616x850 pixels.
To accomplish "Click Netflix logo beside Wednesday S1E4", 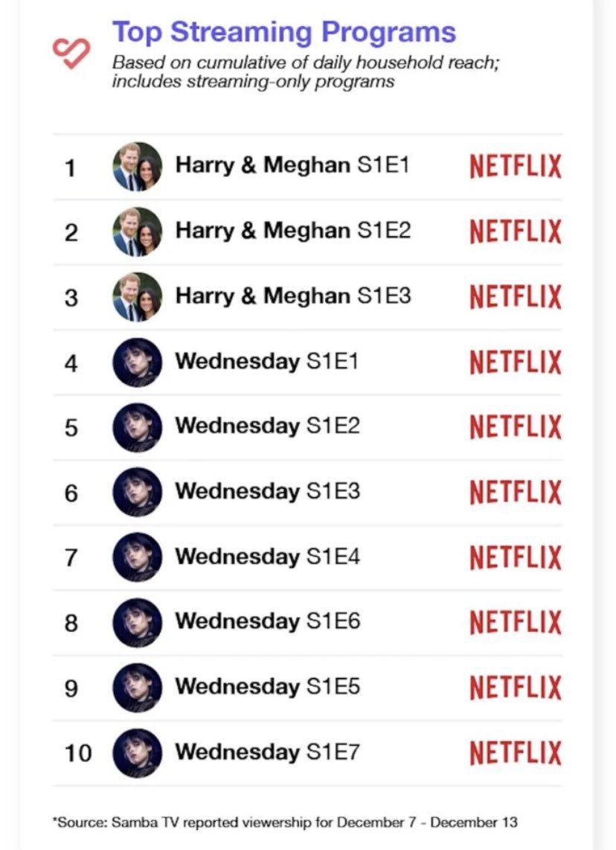I will point(515,557).
